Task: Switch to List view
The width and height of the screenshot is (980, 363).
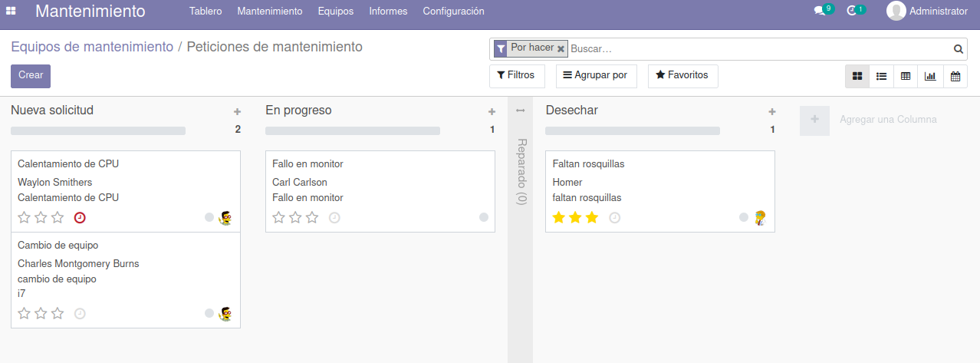Action: pyautogui.click(x=882, y=76)
